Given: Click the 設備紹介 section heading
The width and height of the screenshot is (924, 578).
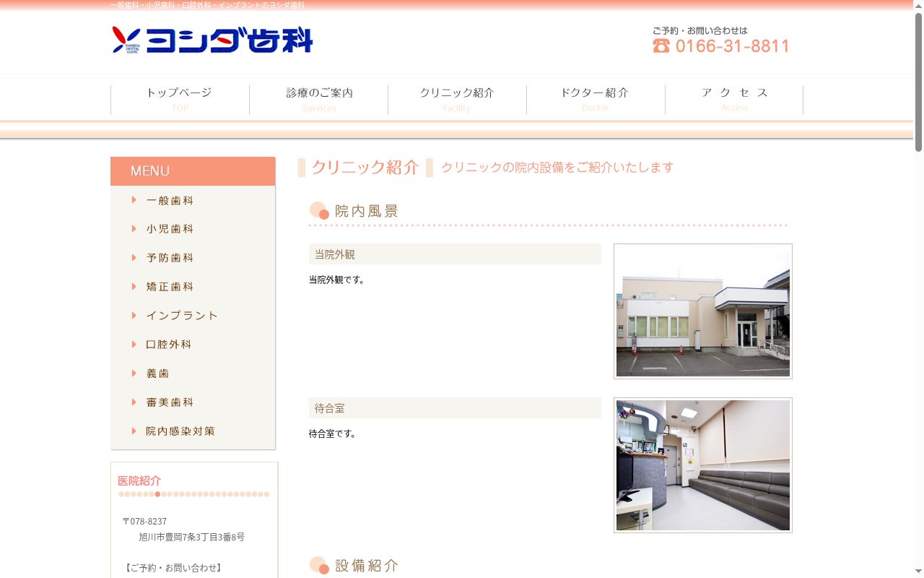Looking at the screenshot, I should click(367, 566).
